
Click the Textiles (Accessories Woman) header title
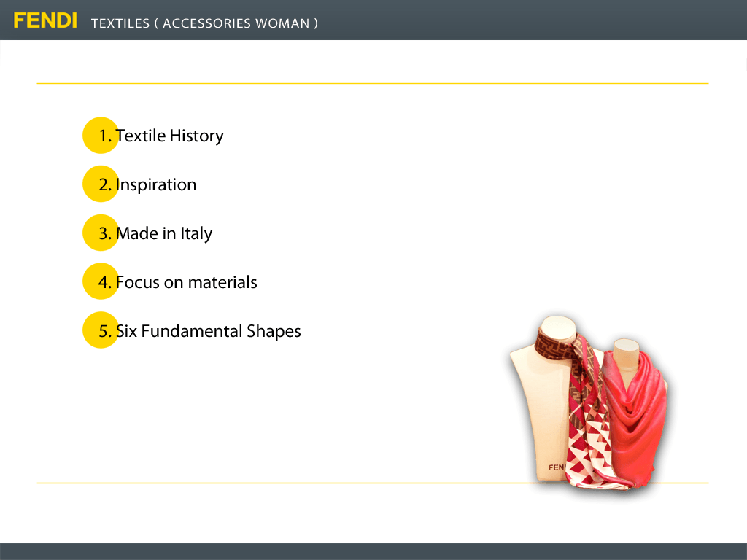[204, 23]
